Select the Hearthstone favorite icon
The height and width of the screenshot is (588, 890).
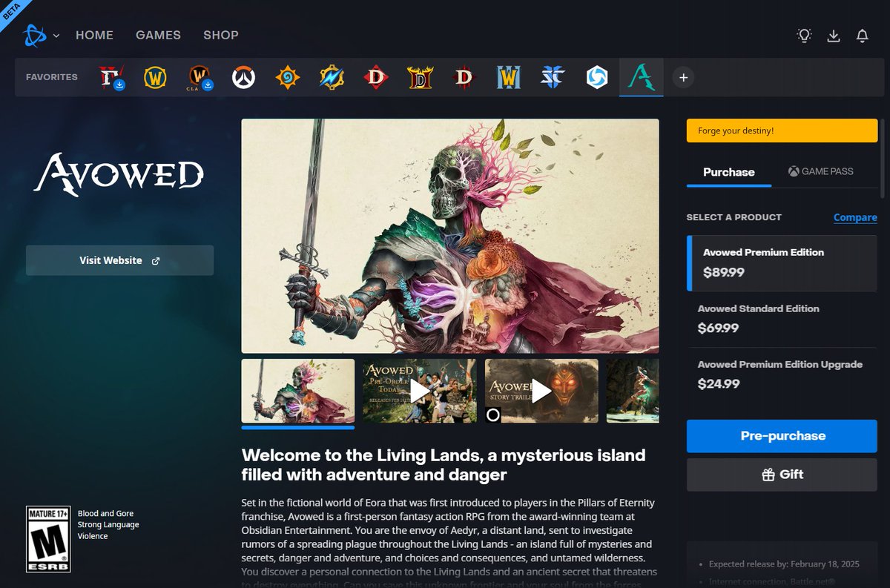[288, 77]
